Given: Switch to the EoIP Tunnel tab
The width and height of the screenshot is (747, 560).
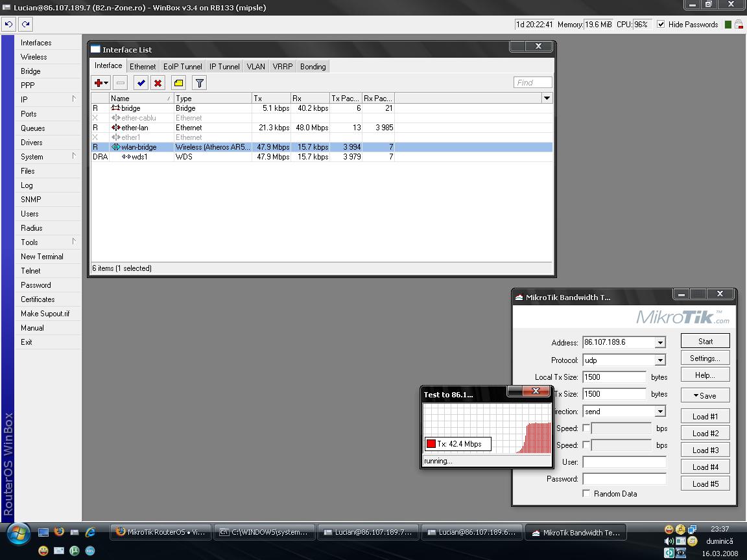Looking at the screenshot, I should click(182, 67).
